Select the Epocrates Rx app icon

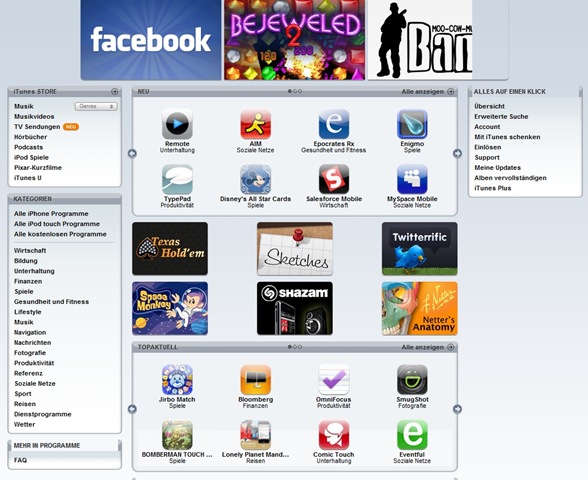[x=334, y=124]
